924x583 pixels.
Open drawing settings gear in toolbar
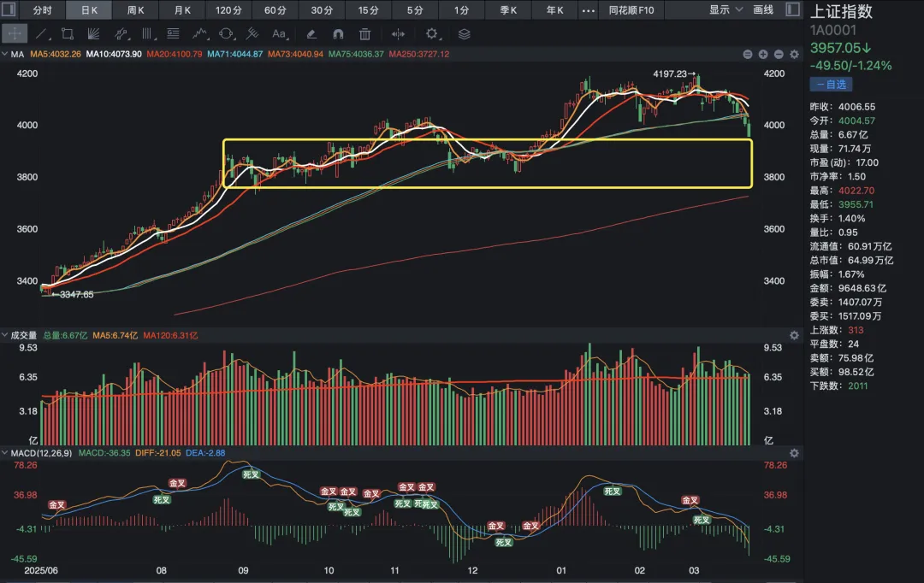pyautogui.click(x=432, y=34)
